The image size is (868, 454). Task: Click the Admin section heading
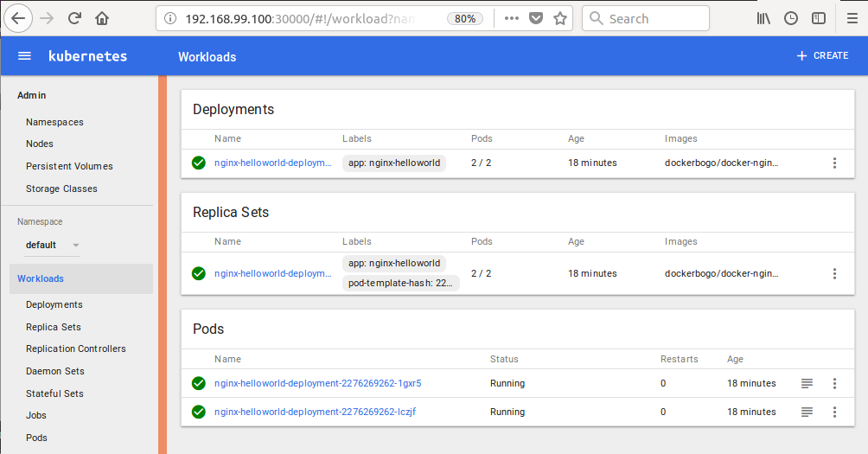click(x=31, y=95)
